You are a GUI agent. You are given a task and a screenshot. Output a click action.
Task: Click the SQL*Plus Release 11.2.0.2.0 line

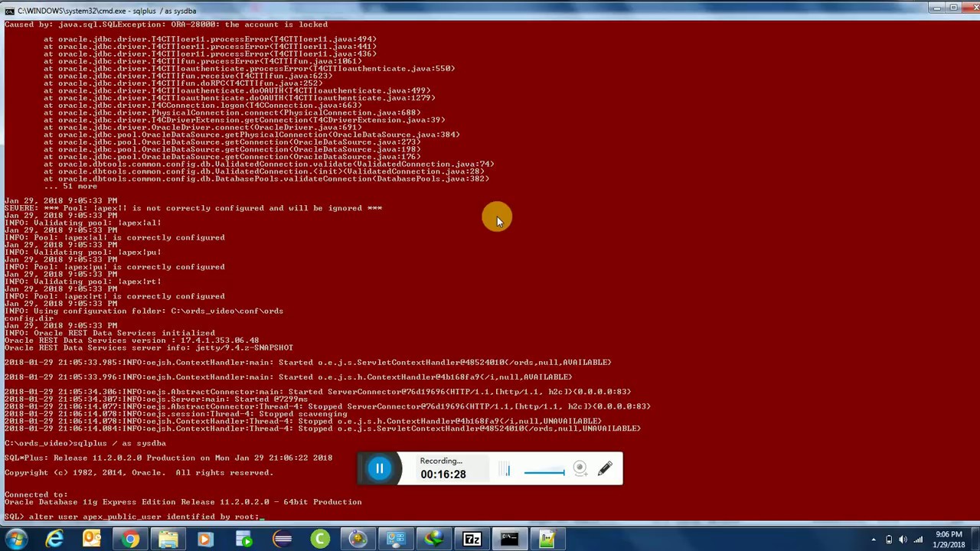(x=168, y=458)
